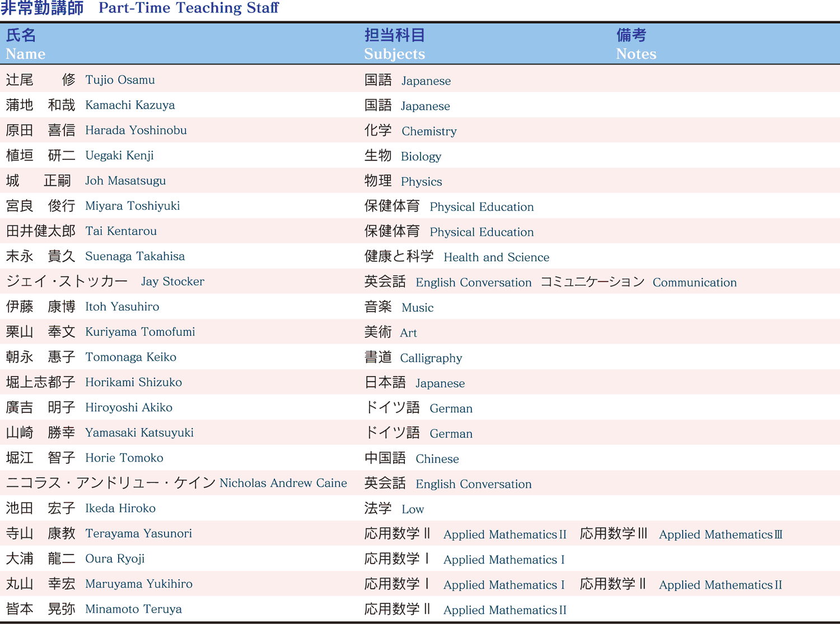Click 'English Conversation' in Nicholas Caine's row
This screenshot has height=624, width=840.
pyautogui.click(x=474, y=484)
